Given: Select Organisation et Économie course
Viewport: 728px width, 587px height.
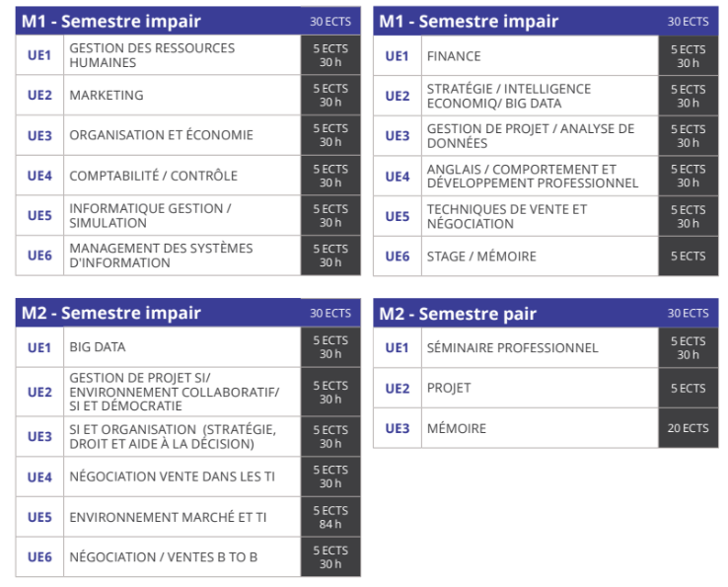Looking at the screenshot, I should coord(161,135).
